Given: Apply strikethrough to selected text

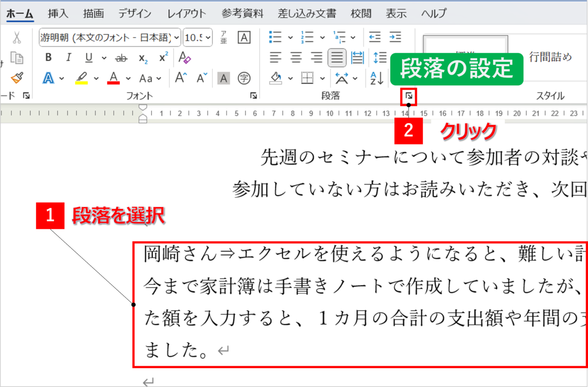Looking at the screenshot, I should 122,58.
